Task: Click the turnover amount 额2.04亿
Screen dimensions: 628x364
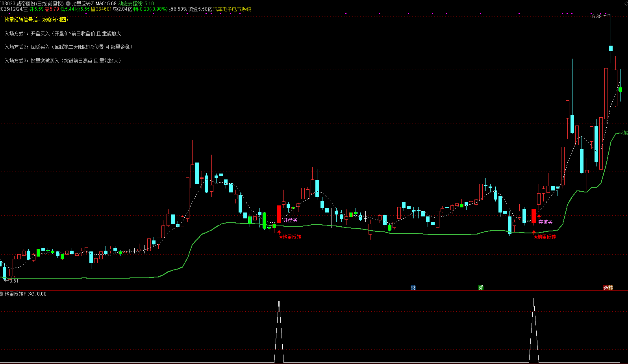Action: click(122, 9)
